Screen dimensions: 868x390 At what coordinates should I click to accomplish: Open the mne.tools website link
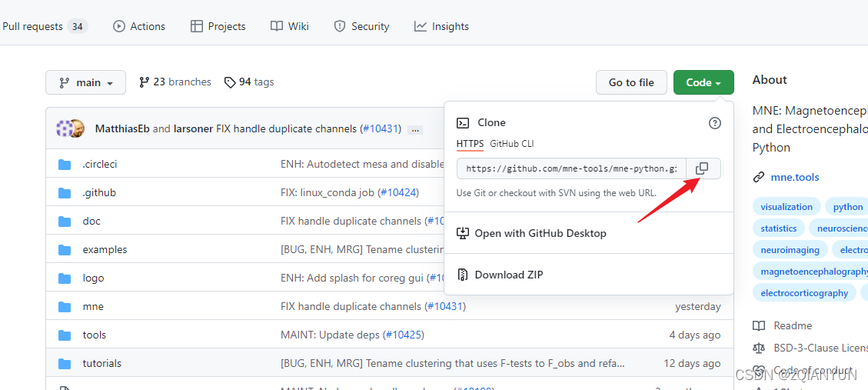click(x=795, y=177)
